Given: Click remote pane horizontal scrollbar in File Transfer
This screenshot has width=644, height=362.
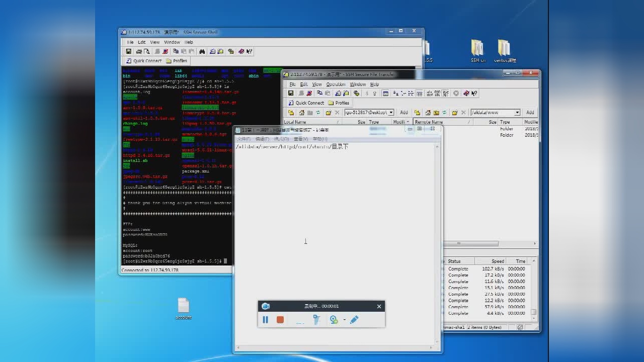Looking at the screenshot, I should point(470,243).
